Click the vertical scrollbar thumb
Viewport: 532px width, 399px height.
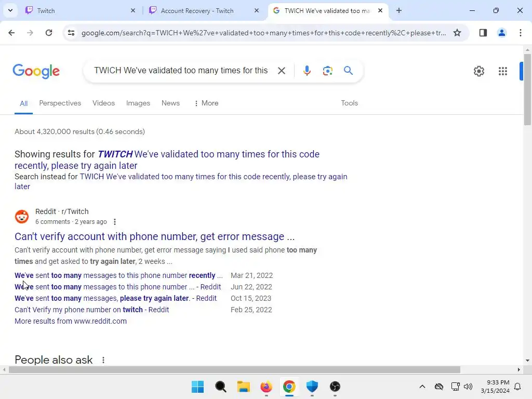(x=527, y=89)
